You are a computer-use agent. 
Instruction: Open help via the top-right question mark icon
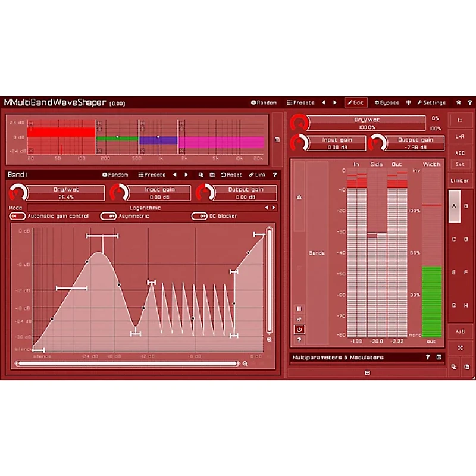[x=470, y=102]
